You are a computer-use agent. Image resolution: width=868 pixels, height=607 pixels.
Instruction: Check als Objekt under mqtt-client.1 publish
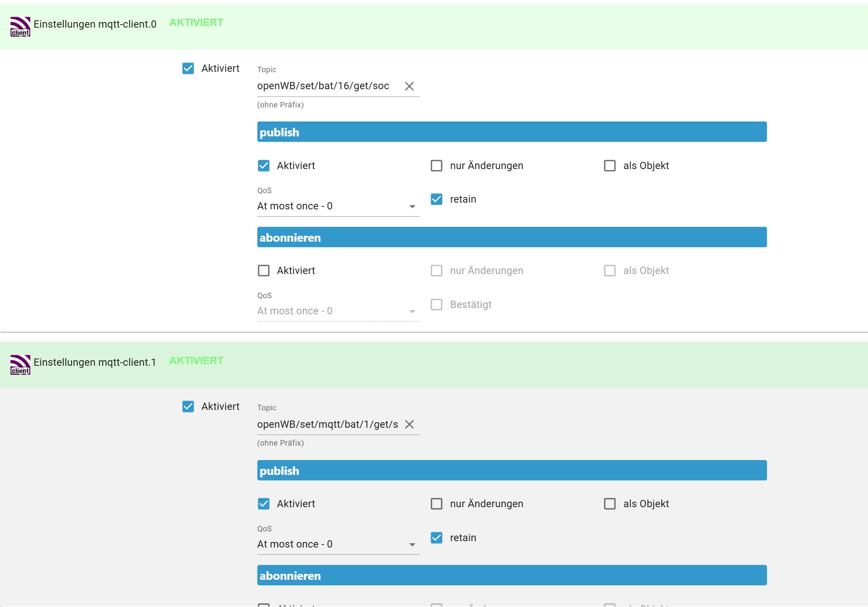click(x=610, y=504)
